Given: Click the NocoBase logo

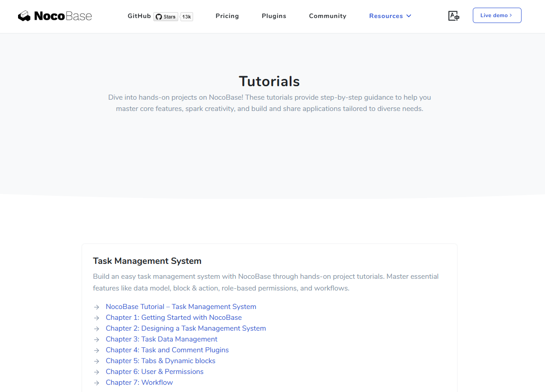Looking at the screenshot, I should [x=55, y=16].
